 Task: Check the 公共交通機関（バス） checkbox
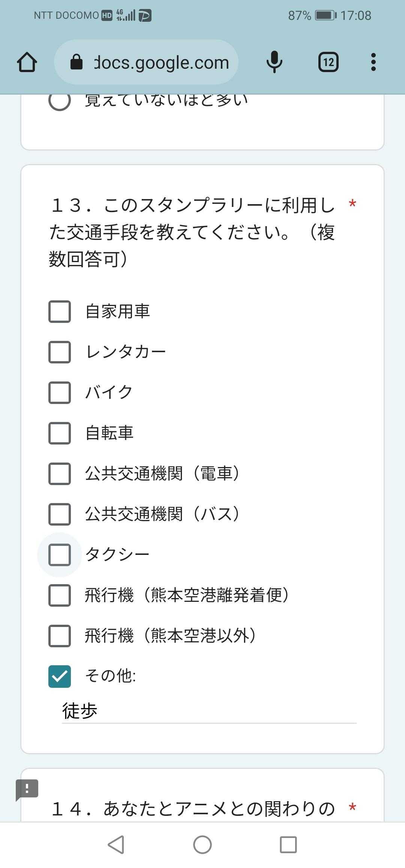tap(60, 514)
